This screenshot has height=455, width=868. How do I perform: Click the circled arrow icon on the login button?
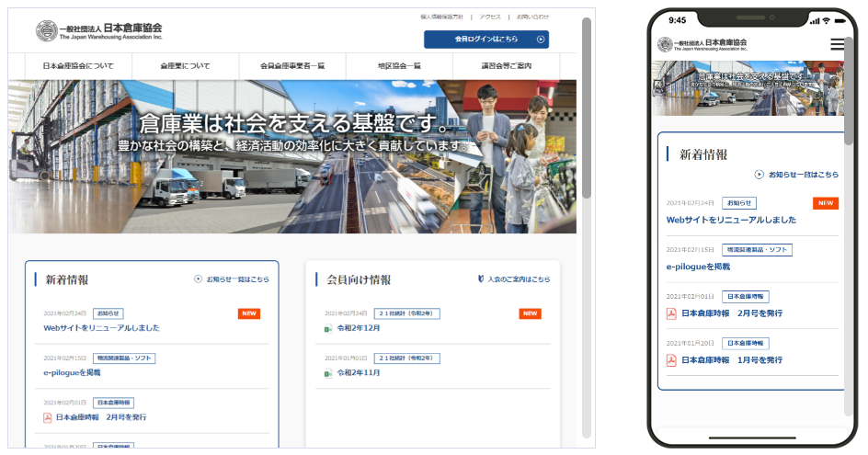coord(541,40)
